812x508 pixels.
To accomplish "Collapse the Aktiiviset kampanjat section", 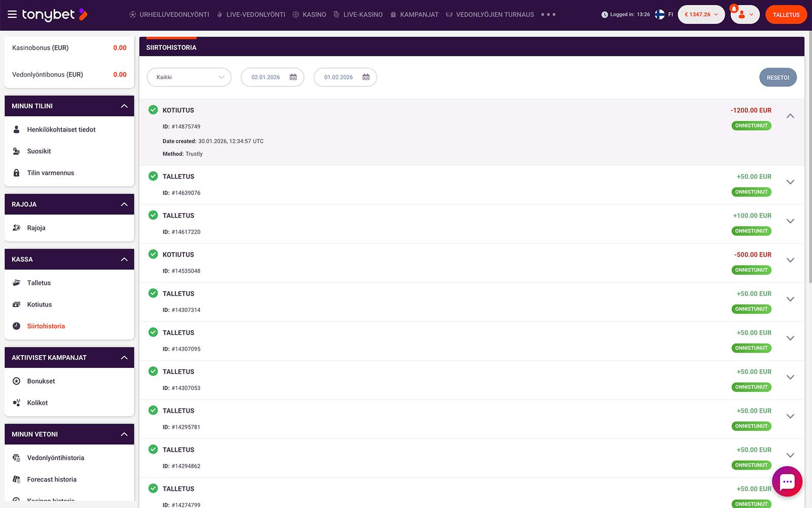I will (124, 358).
